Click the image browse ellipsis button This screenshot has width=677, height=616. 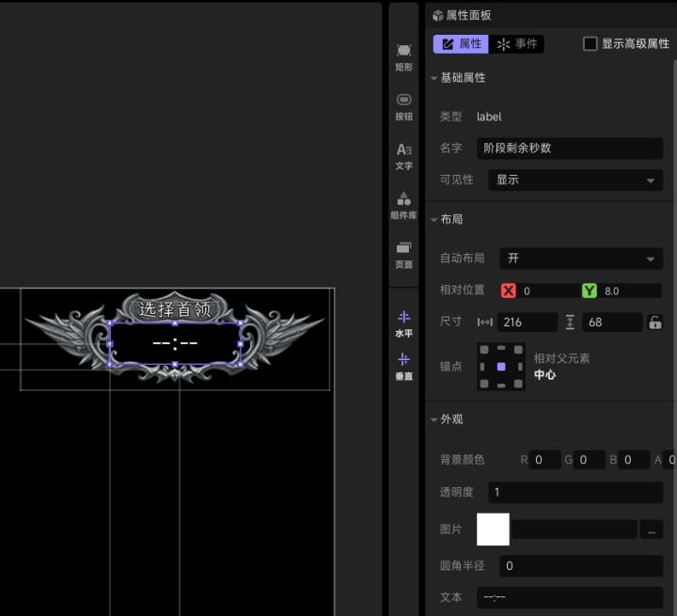(652, 529)
